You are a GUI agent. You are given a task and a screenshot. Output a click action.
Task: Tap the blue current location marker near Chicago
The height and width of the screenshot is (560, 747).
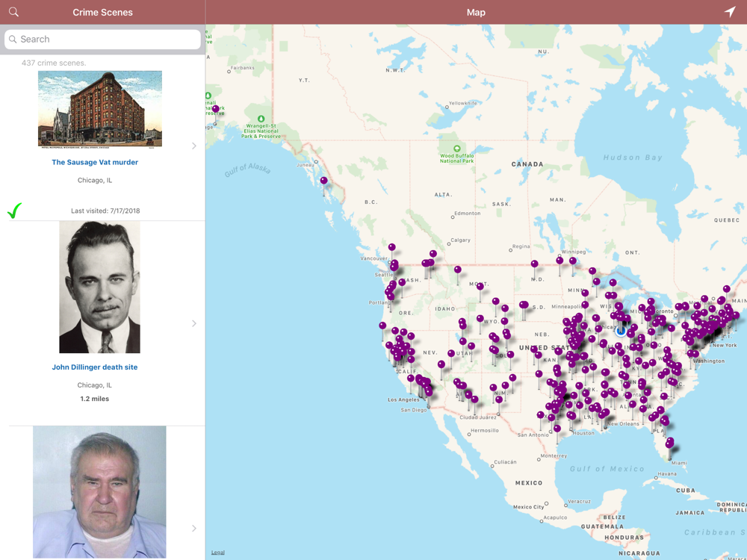pos(621,330)
